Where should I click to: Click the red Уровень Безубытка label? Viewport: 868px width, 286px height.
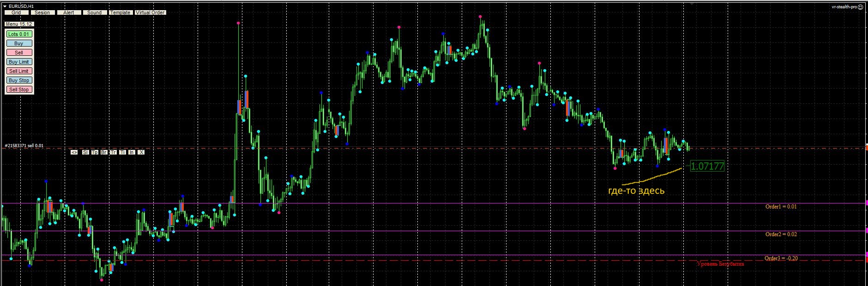click(720, 264)
